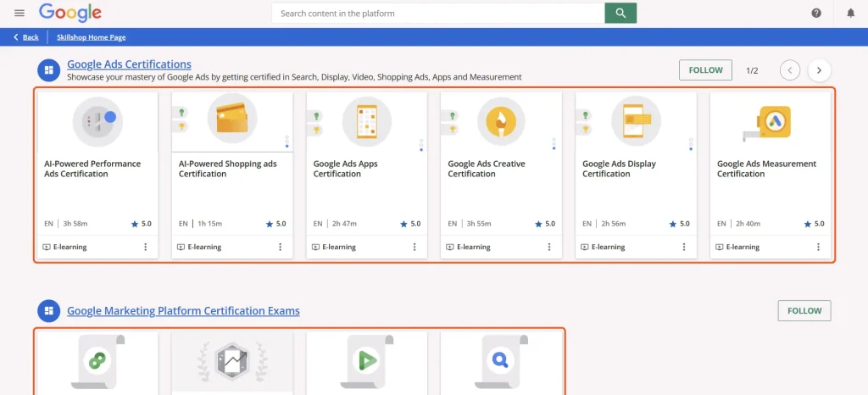The image size is (868, 395).
Task: Open the Google Ads Creative Certification title
Action: click(486, 169)
